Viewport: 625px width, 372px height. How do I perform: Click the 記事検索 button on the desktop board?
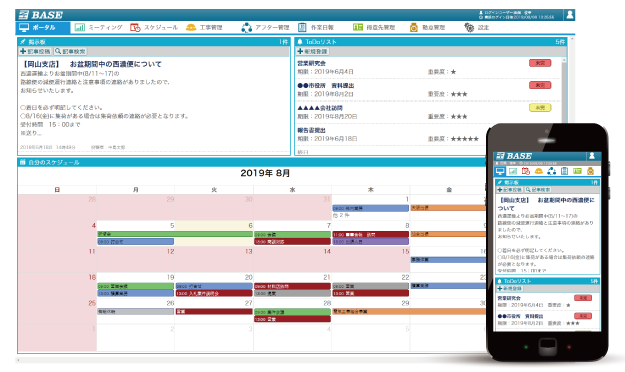70,51
